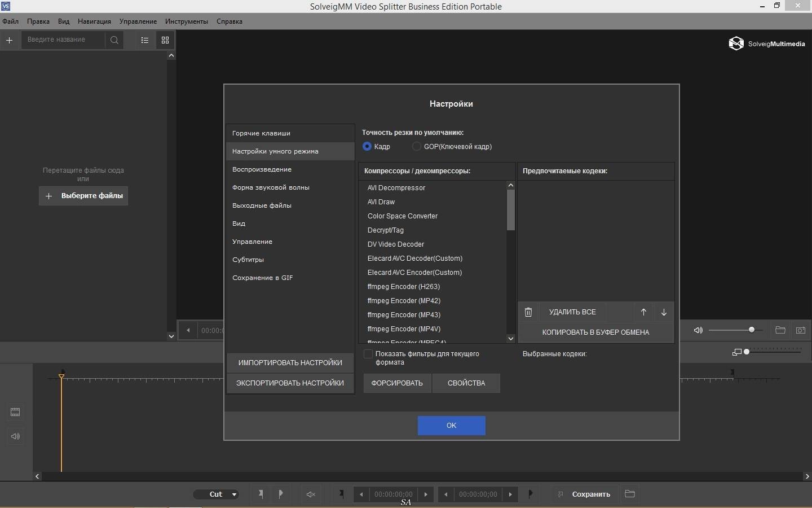Open the Вид menu in menu bar
The width and height of the screenshot is (812, 508).
point(64,21)
